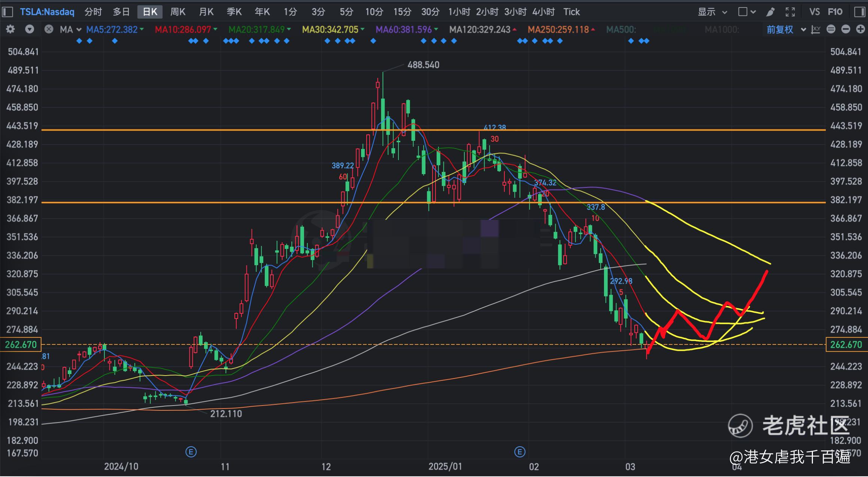Click the 2025/01 date label
The height and width of the screenshot is (477, 868).
pyautogui.click(x=445, y=467)
